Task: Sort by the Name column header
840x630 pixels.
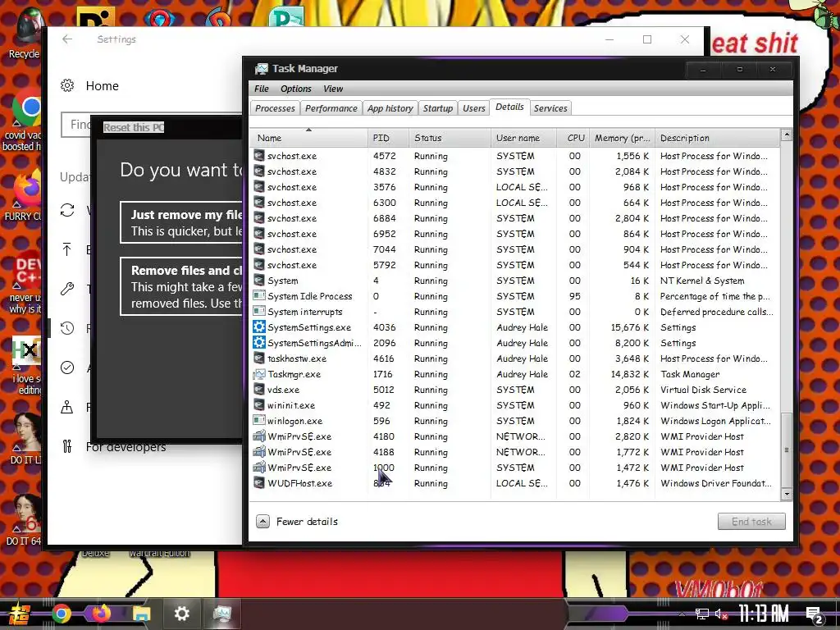Action: click(308, 138)
